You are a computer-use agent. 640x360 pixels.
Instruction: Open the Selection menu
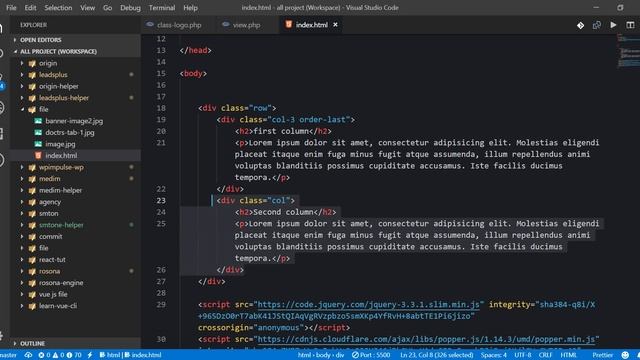coord(58,8)
